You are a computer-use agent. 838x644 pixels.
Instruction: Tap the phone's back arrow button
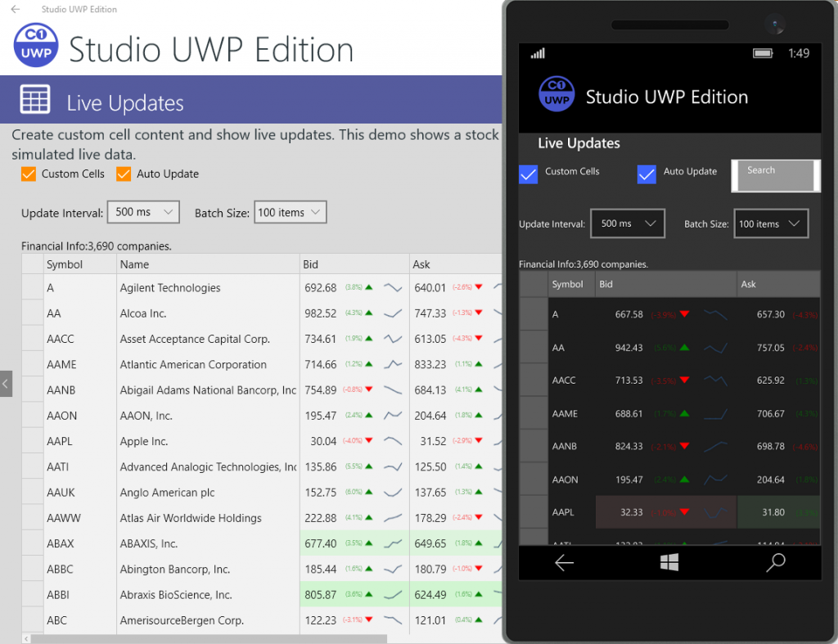pyautogui.click(x=564, y=562)
